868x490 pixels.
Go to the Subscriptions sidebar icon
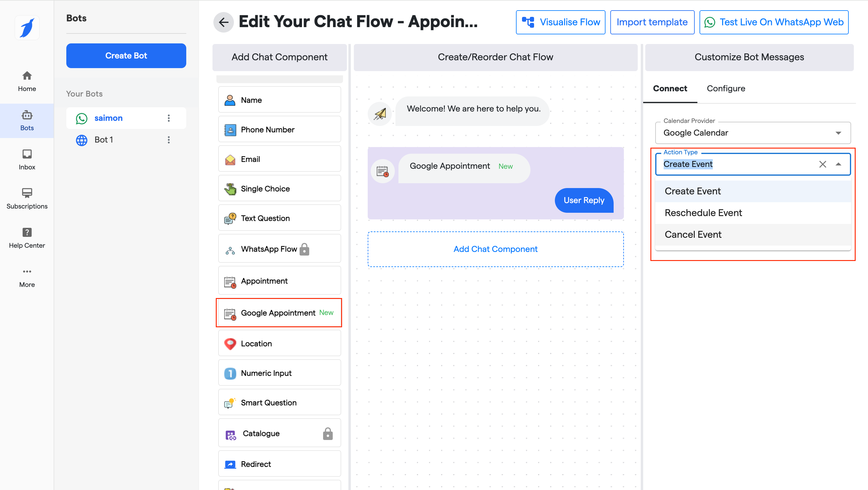[x=27, y=193]
